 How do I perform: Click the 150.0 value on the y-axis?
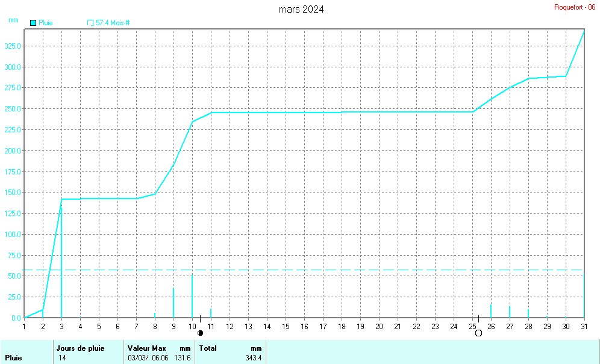click(x=13, y=193)
